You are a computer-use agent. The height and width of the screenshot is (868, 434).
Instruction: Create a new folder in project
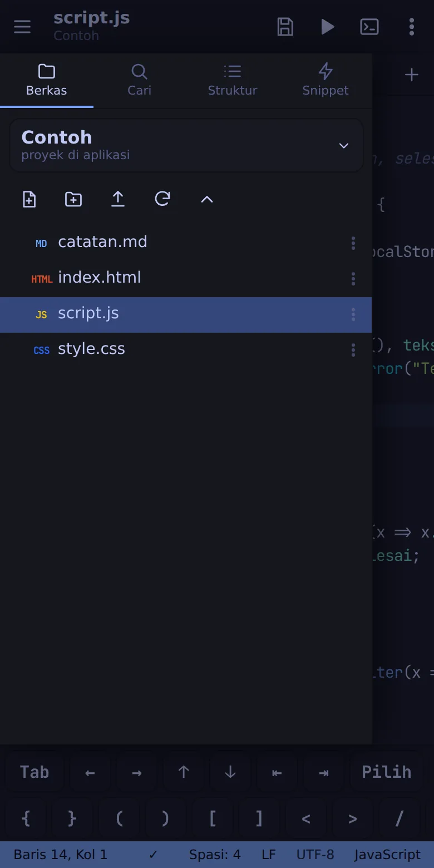click(73, 199)
